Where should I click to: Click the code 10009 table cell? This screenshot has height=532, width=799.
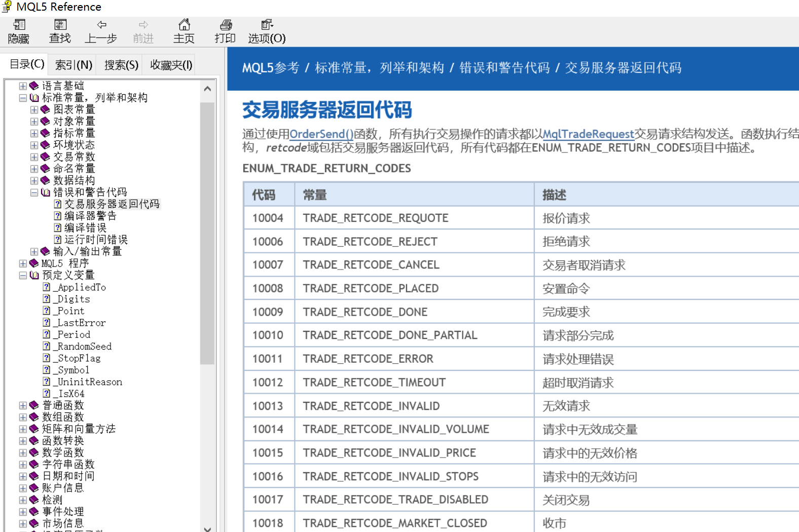[269, 312]
